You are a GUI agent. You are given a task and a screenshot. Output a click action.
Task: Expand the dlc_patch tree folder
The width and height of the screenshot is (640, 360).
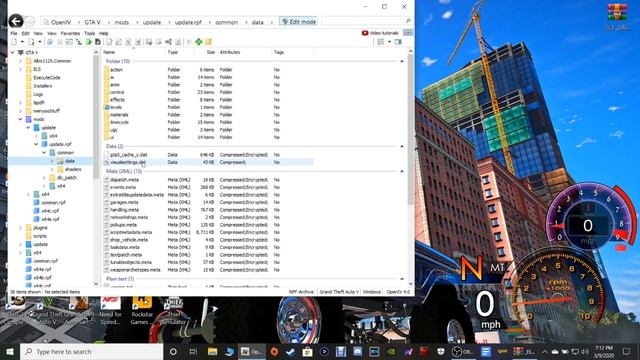click(44, 178)
